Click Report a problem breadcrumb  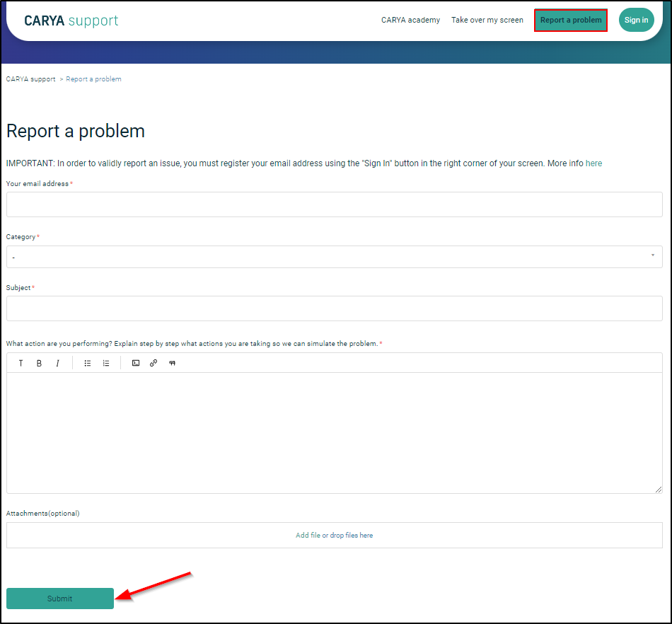click(93, 79)
